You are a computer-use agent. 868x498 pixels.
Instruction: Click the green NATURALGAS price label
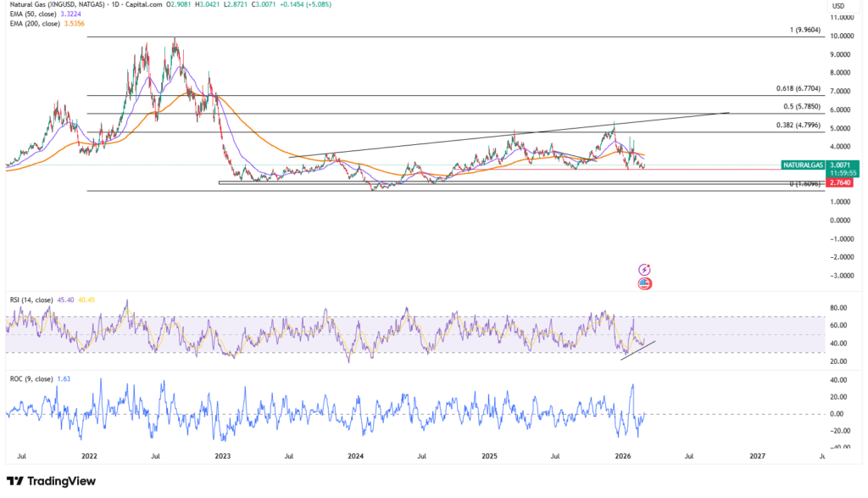804,165
